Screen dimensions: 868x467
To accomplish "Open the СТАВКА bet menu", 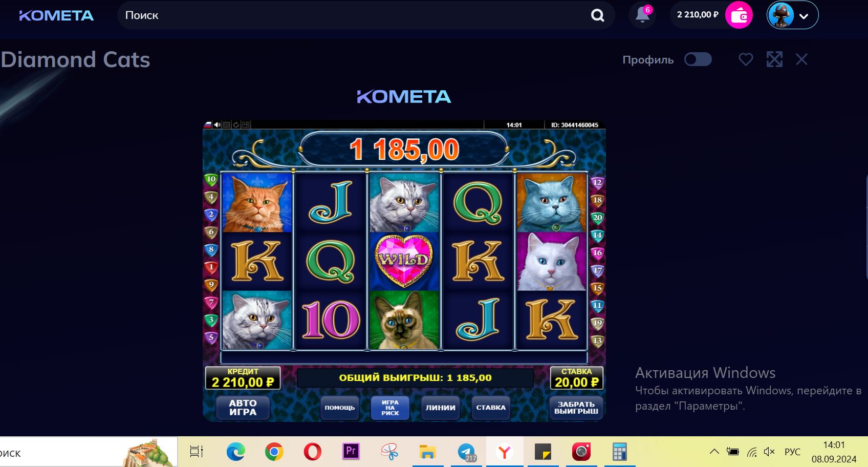I will pos(491,408).
